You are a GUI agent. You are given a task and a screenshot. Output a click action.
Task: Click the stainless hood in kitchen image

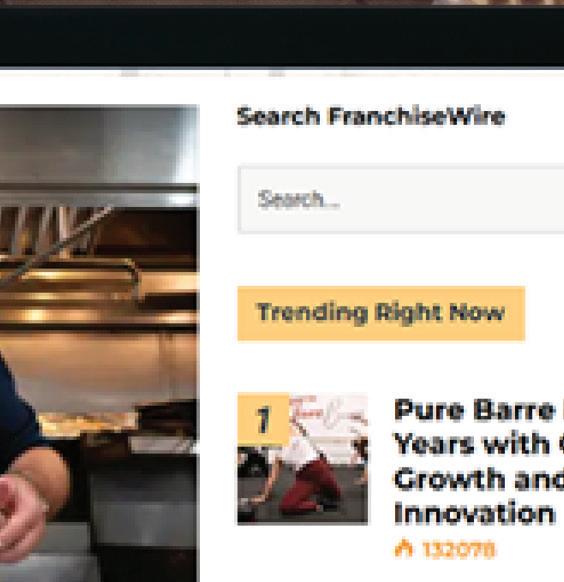[99, 145]
